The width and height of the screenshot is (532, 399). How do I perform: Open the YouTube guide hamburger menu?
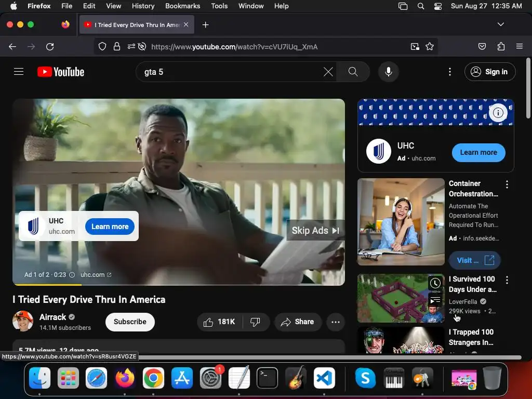[x=19, y=72]
